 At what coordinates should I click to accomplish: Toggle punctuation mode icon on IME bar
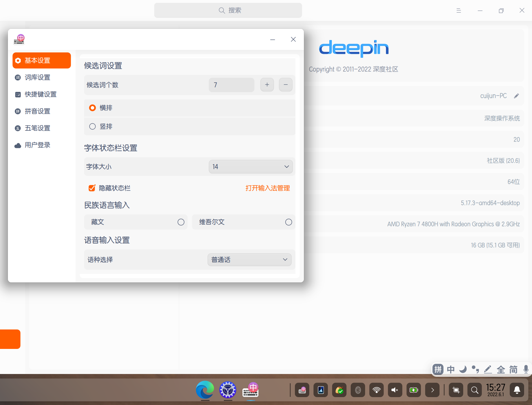(475, 369)
